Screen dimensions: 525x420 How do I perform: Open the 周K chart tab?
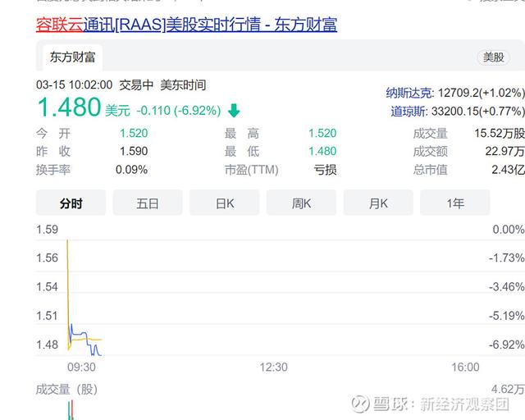click(301, 203)
